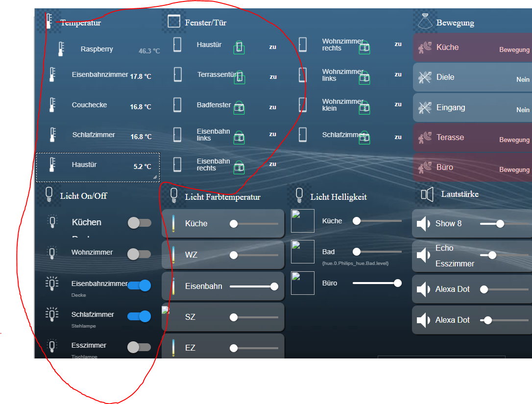Click the hue.0.Philips_hue.Bad.level placeholder text
The height and width of the screenshot is (404, 532).
click(x=355, y=263)
